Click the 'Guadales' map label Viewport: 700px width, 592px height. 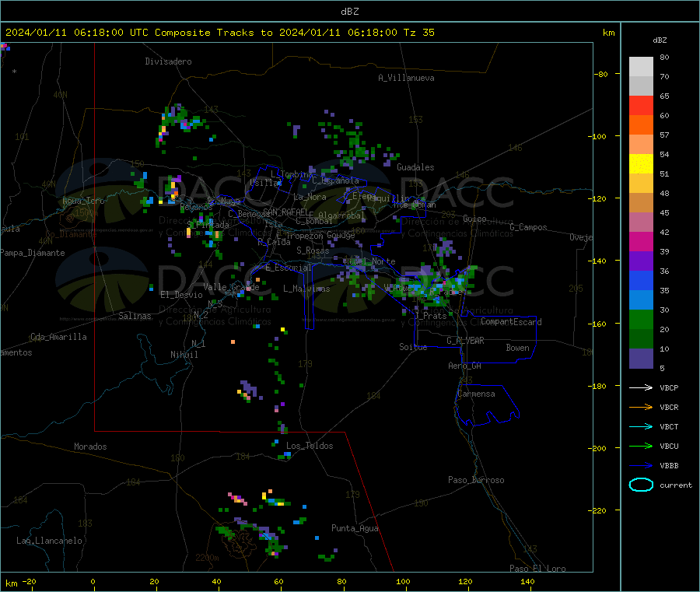click(x=415, y=167)
